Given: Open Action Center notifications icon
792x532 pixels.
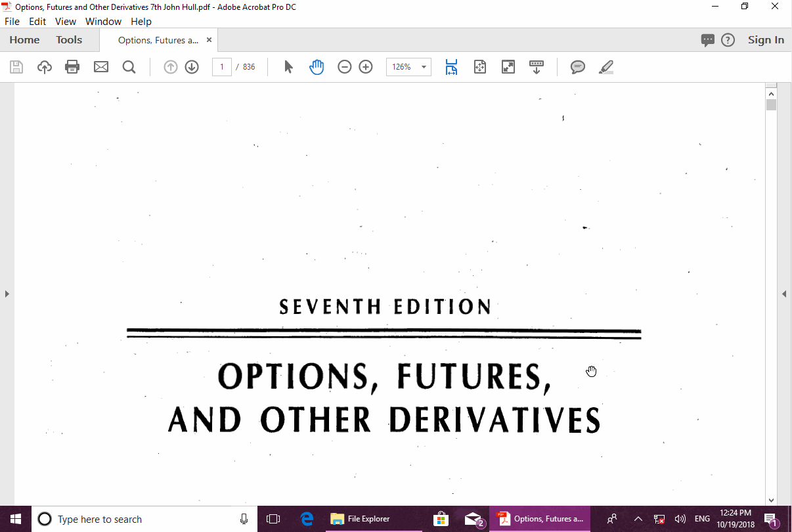Looking at the screenshot, I should (x=772, y=519).
